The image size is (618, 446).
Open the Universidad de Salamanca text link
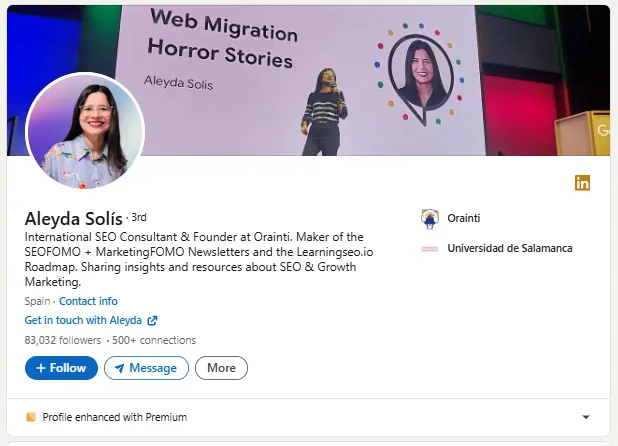click(510, 248)
